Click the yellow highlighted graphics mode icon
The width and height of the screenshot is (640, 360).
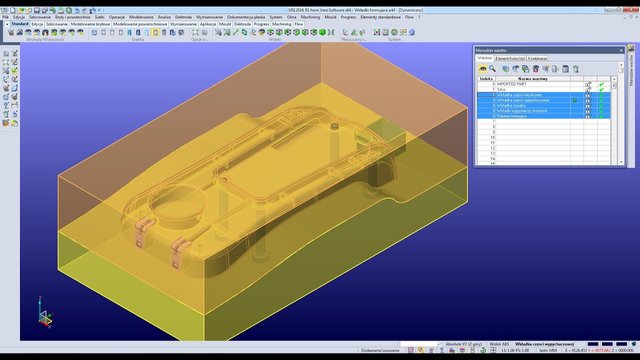tap(155, 32)
